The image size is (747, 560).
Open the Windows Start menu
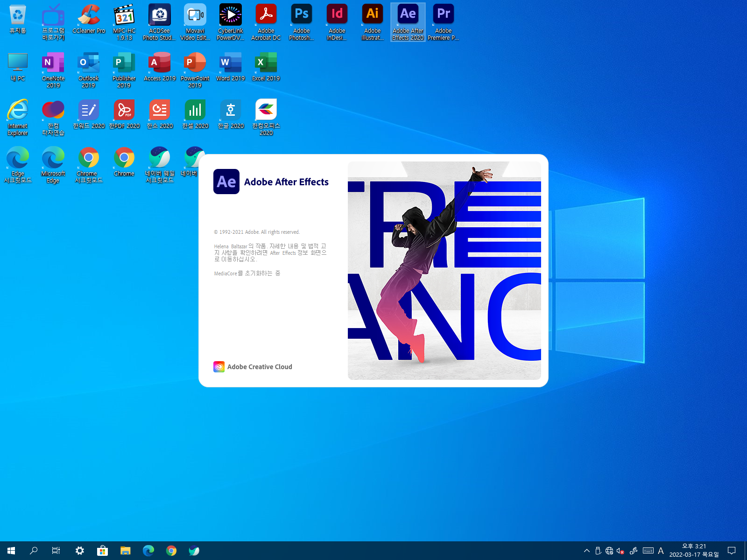(x=11, y=551)
